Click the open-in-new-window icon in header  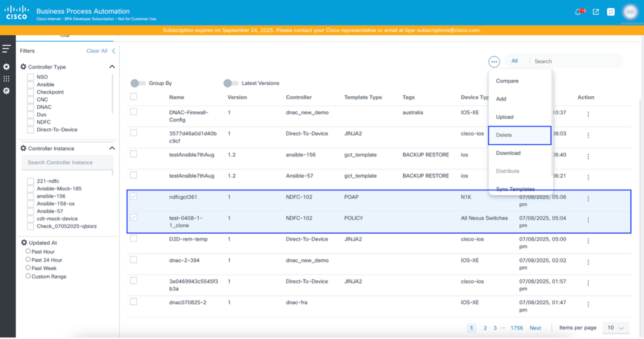[x=596, y=12]
